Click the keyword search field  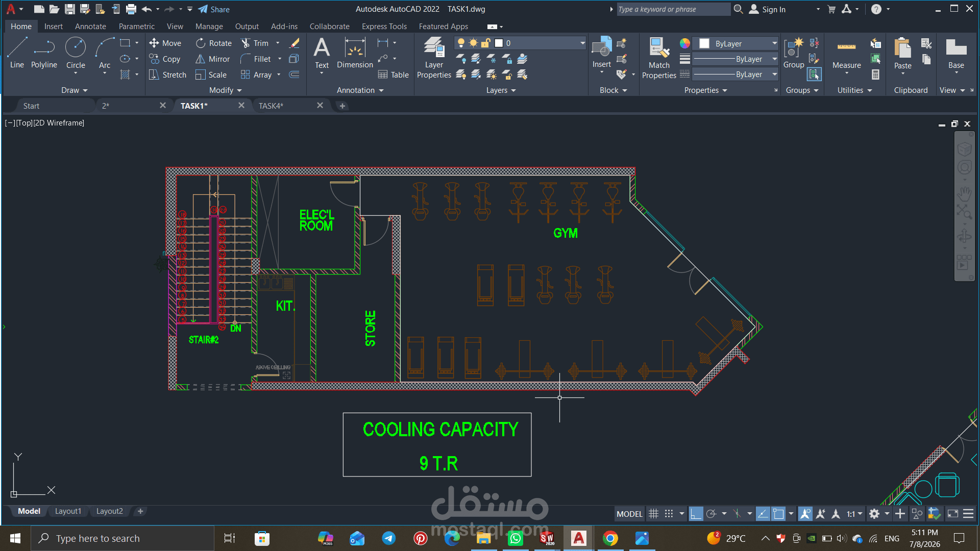click(x=673, y=9)
